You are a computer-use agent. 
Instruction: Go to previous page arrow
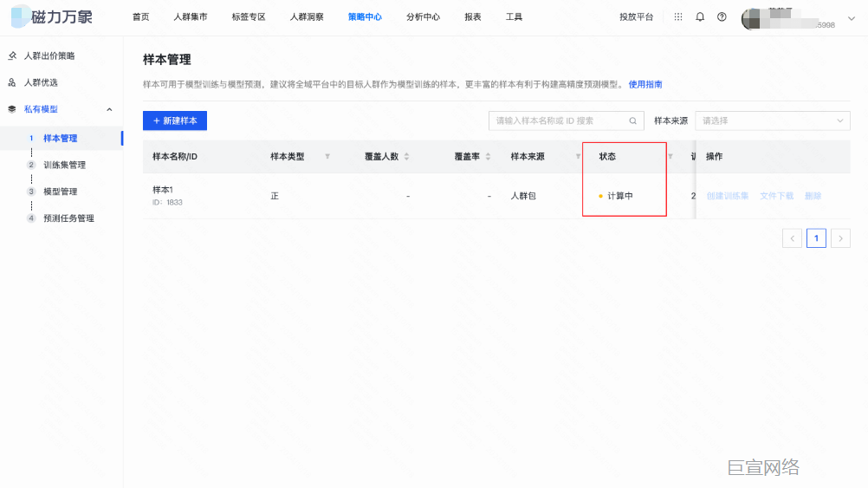pyautogui.click(x=792, y=238)
